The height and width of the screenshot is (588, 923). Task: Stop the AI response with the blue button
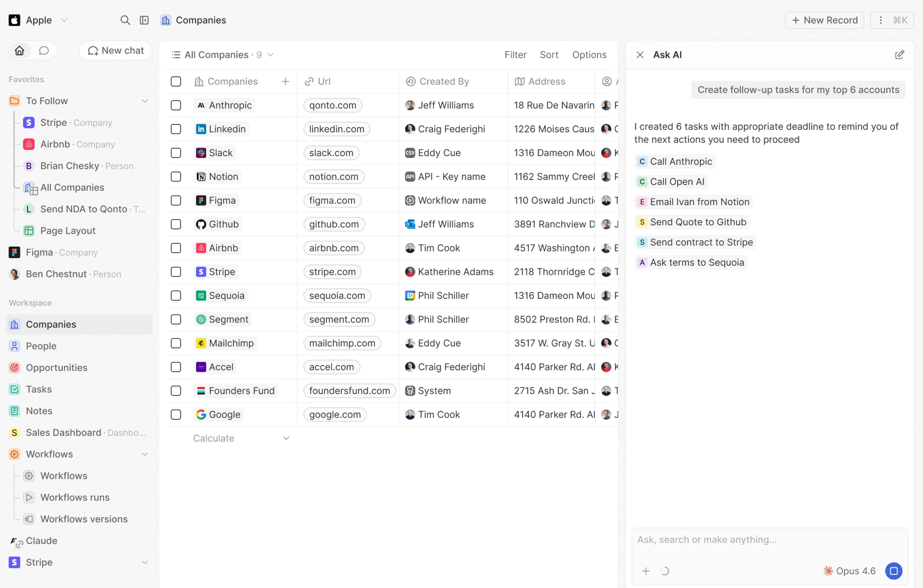[893, 571]
